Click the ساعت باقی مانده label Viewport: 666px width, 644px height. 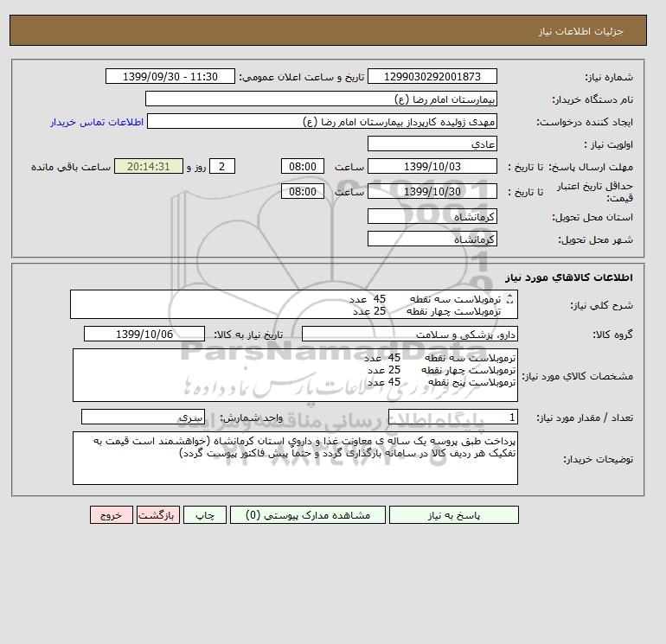tap(71, 167)
